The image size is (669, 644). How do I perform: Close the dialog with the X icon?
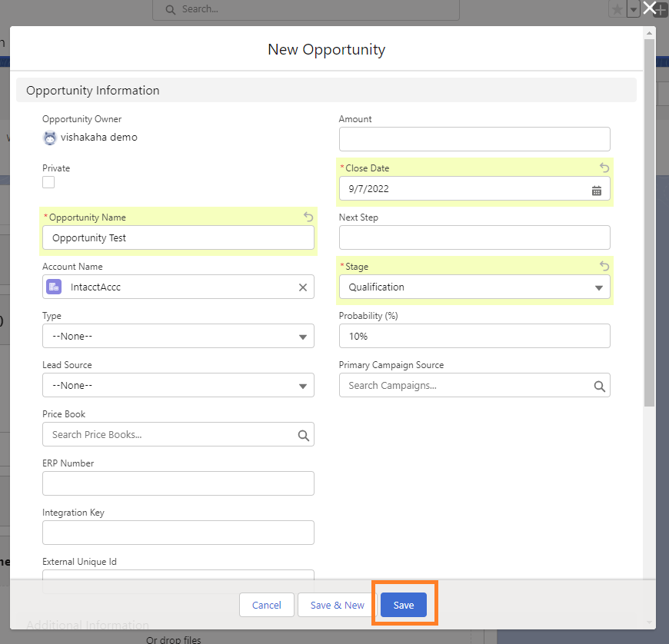[649, 8]
